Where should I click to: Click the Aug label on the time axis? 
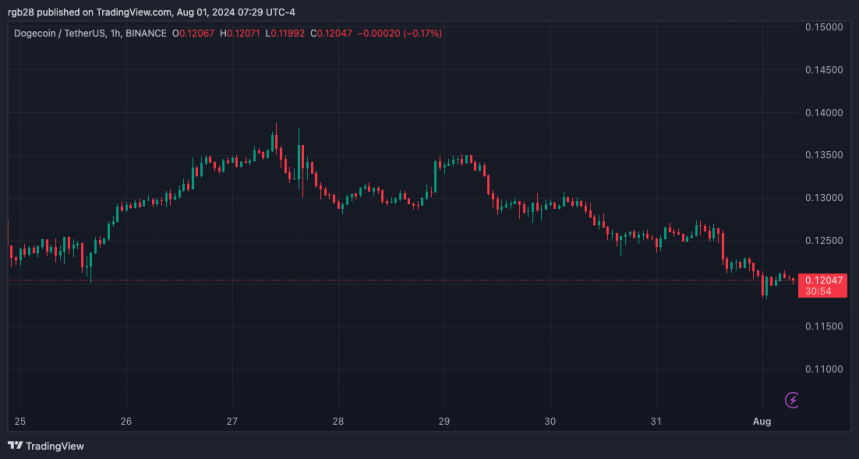pos(762,421)
